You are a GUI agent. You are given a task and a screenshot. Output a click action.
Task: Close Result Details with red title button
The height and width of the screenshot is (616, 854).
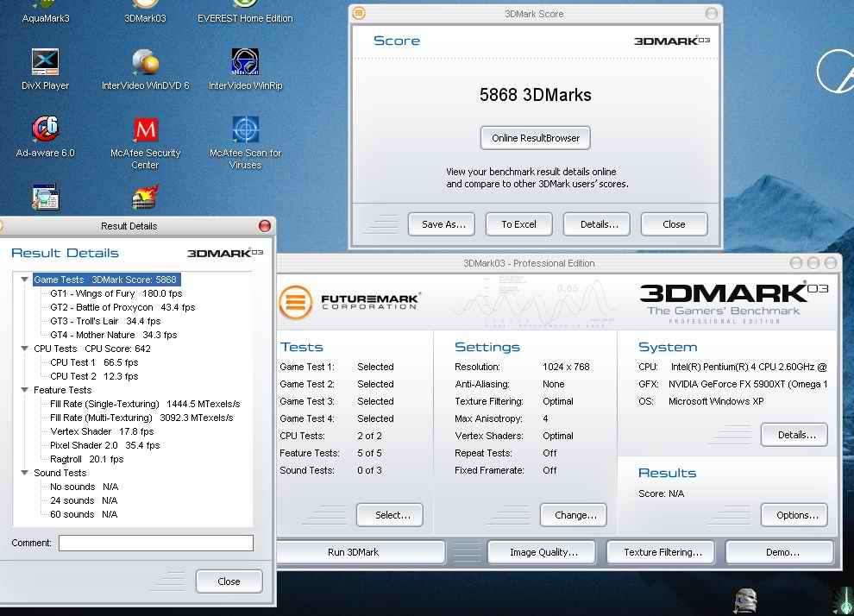coord(265,225)
